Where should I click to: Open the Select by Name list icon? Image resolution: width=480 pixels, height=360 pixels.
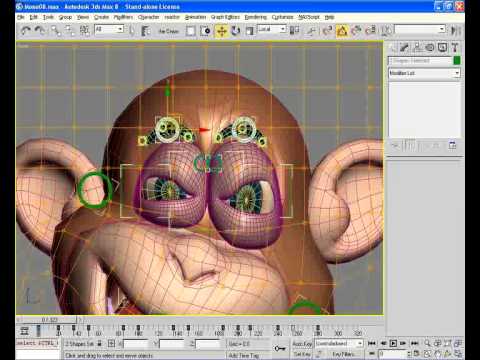point(146,31)
